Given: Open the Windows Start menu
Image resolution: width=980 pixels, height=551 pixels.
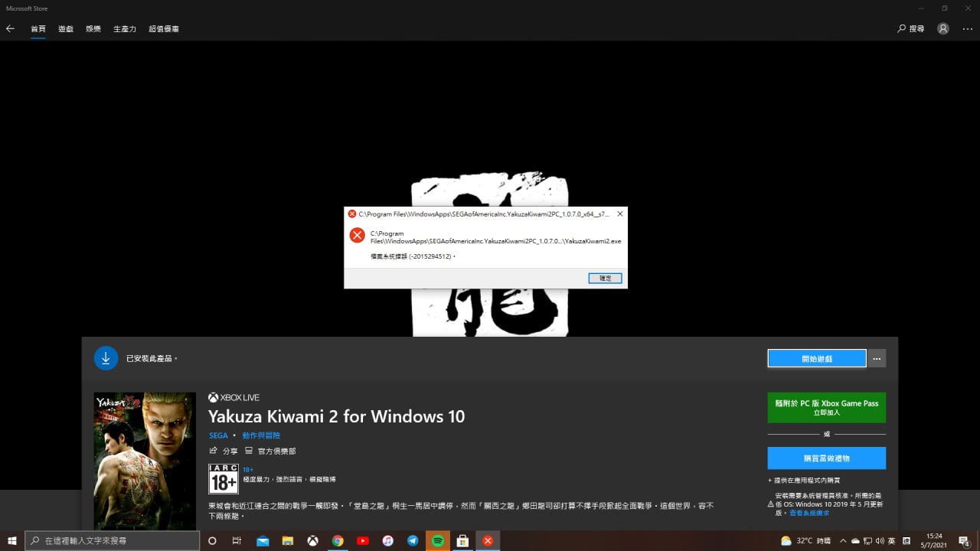Looking at the screenshot, I should click(12, 540).
